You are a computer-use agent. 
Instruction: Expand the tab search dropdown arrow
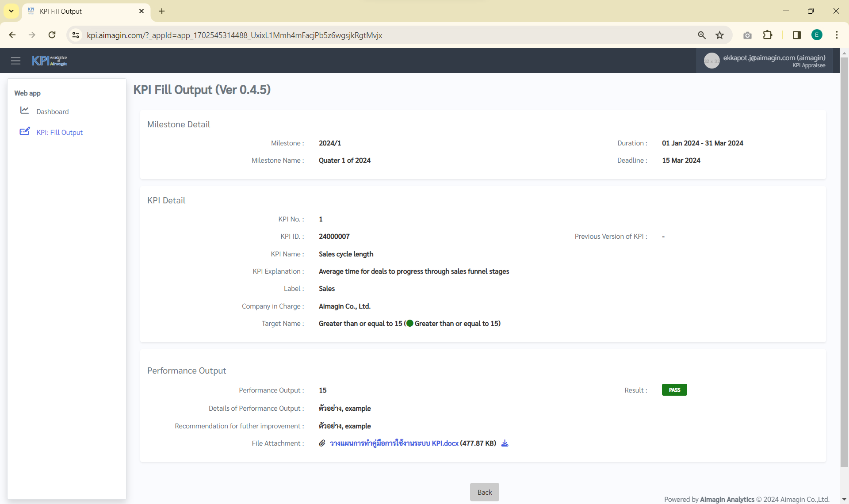coord(11,11)
